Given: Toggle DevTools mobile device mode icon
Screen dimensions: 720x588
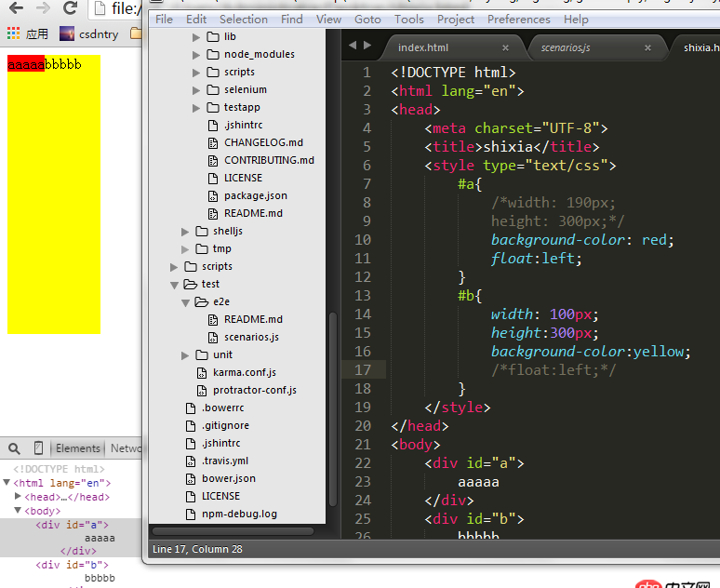Looking at the screenshot, I should [39, 448].
